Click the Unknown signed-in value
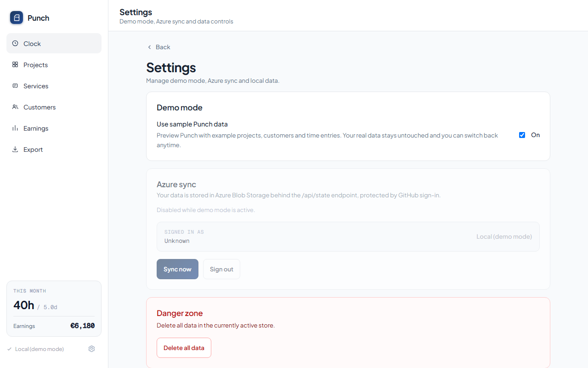Screen dimensions: 588x368 click(x=177, y=241)
